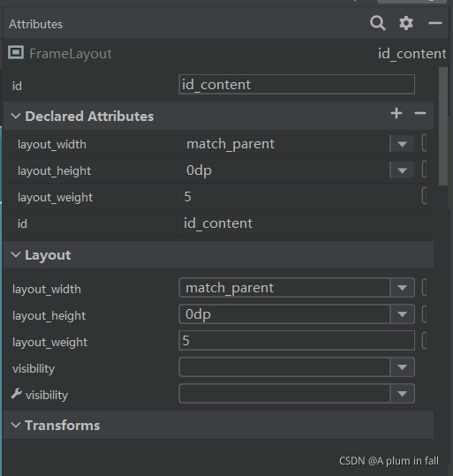This screenshot has width=453, height=476.
Task: Click the declared layout_weight value 5
Action: (187, 197)
